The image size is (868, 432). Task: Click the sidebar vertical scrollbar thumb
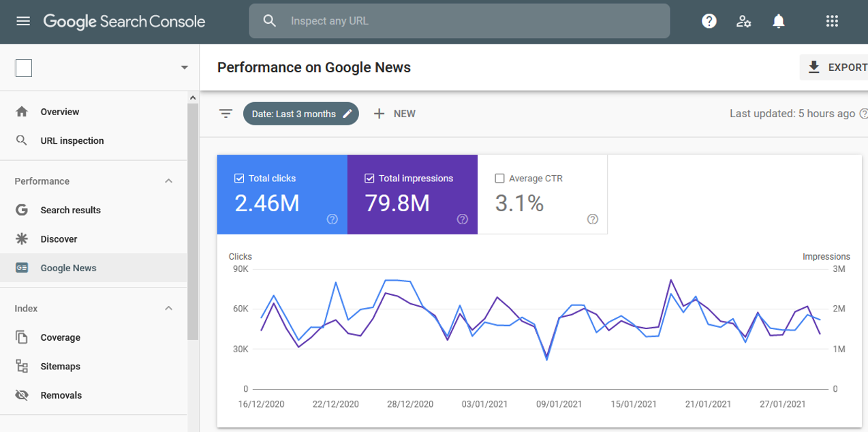point(193,221)
